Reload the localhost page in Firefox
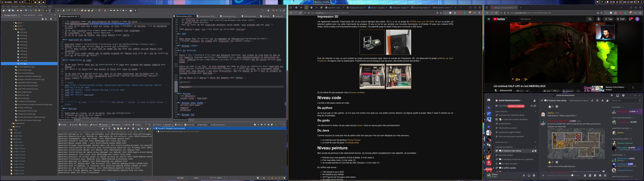This screenshot has height=181, width=644. pyautogui.click(x=300, y=13)
